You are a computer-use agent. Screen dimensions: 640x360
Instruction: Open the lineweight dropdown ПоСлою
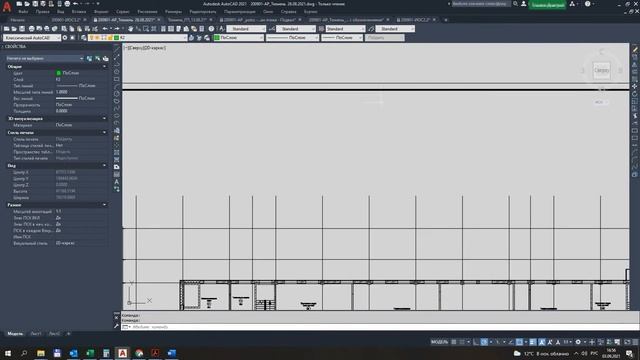coord(342,38)
